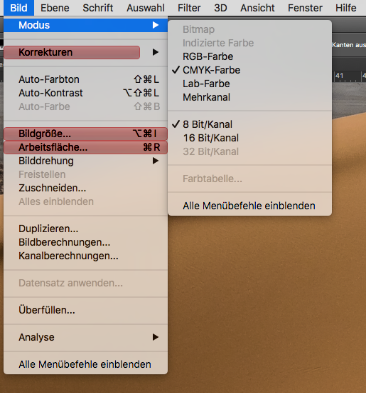The width and height of the screenshot is (366, 393).
Task: Open the Filter menu
Action: 189,8
